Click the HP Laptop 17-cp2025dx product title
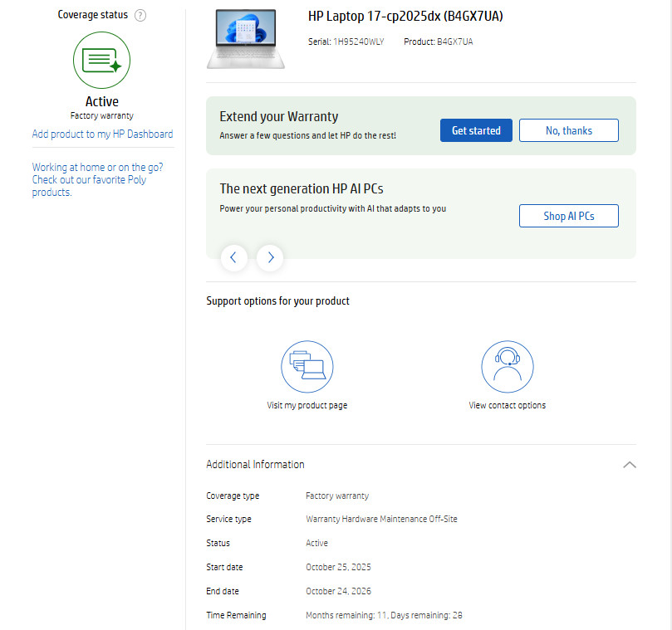 pos(405,17)
